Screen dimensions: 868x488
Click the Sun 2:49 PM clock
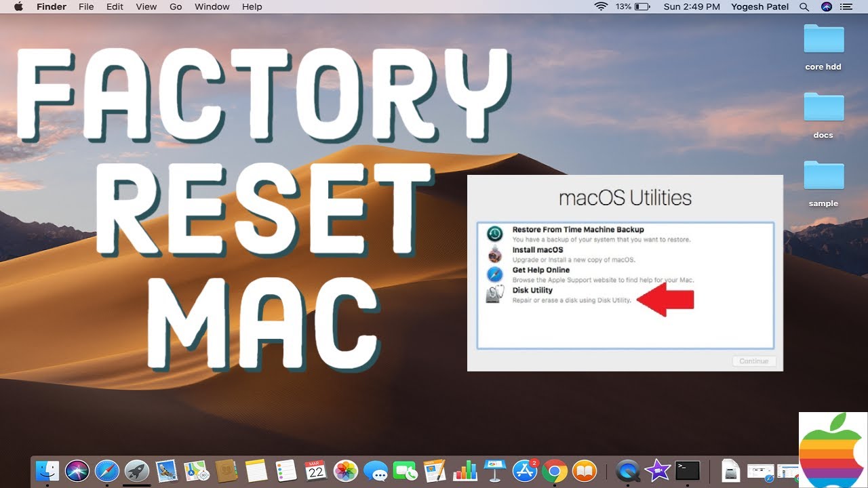pos(692,7)
